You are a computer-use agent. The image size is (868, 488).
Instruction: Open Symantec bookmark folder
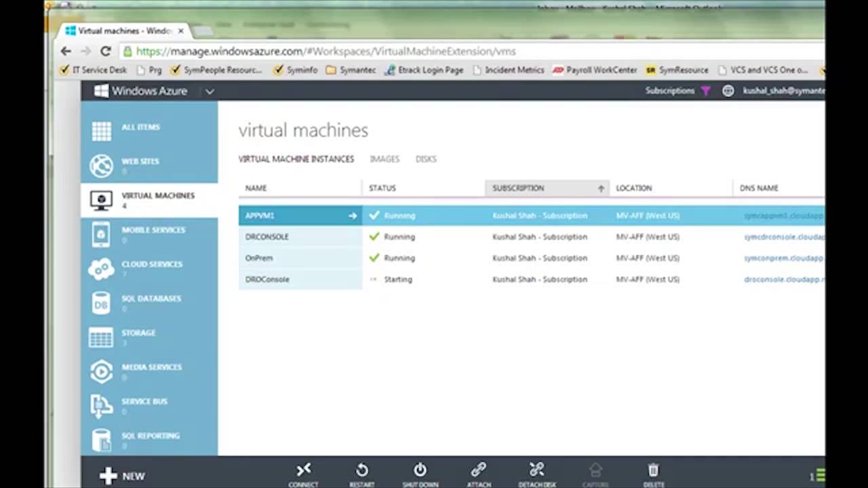click(351, 70)
